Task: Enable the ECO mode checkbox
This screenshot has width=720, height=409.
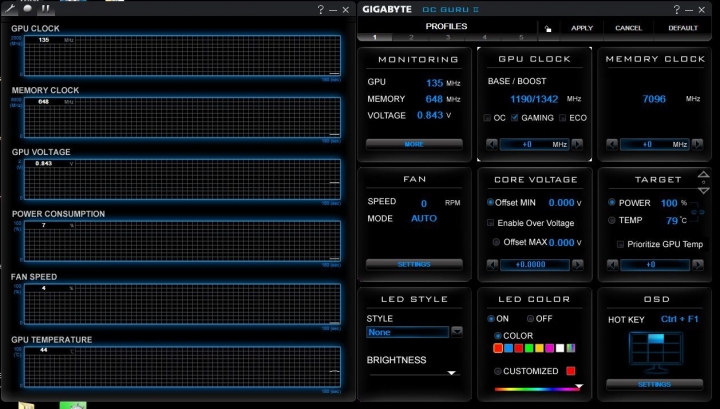Action: point(562,118)
